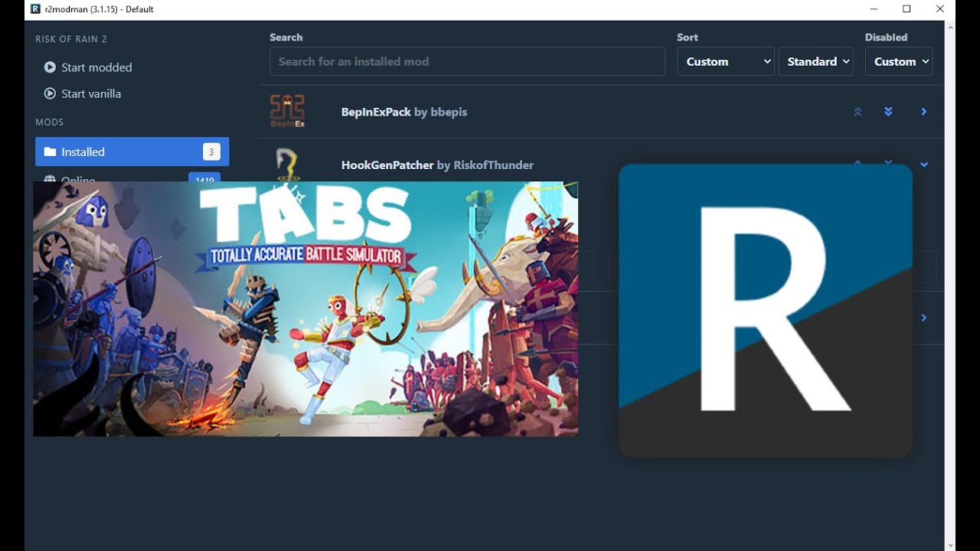The height and width of the screenshot is (551, 980).
Task: Click the BepInExPack by bbepis title
Action: point(404,112)
